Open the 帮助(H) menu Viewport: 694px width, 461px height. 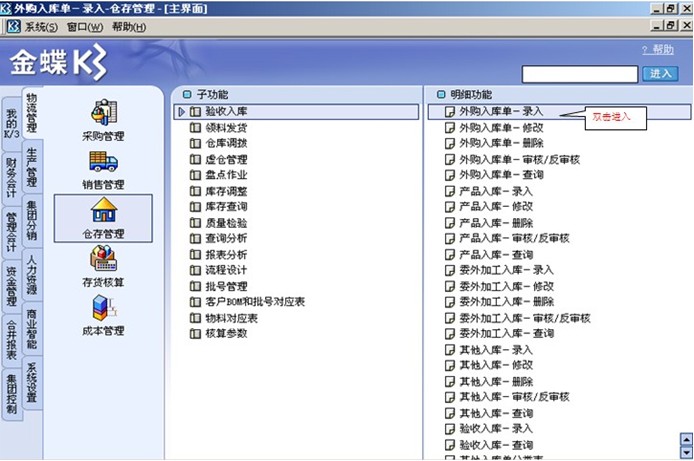click(129, 27)
